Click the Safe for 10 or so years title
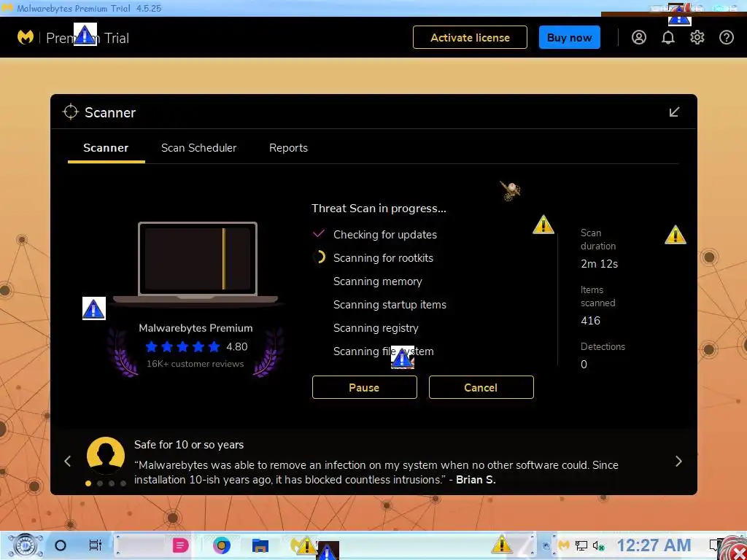 coord(189,445)
